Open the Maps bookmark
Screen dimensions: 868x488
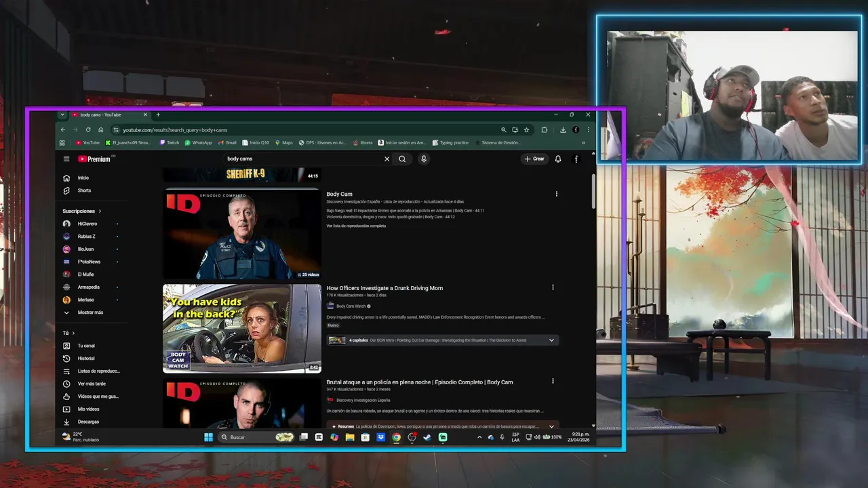283,143
